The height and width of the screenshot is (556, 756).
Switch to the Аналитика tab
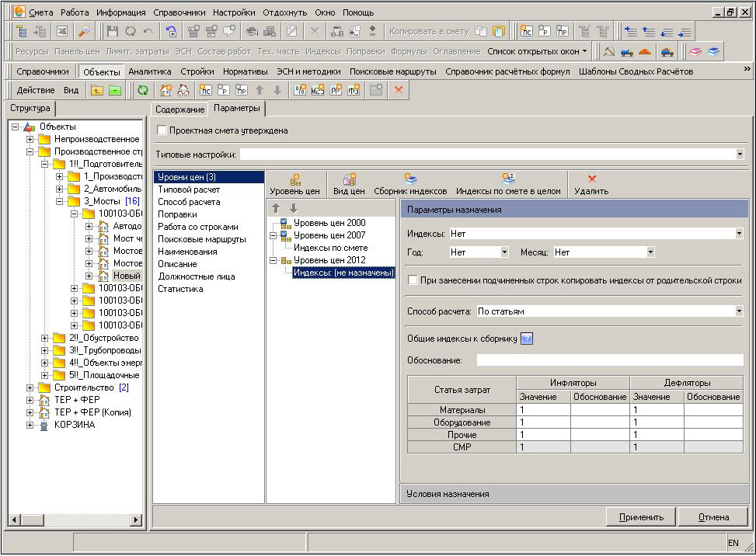pyautogui.click(x=150, y=71)
